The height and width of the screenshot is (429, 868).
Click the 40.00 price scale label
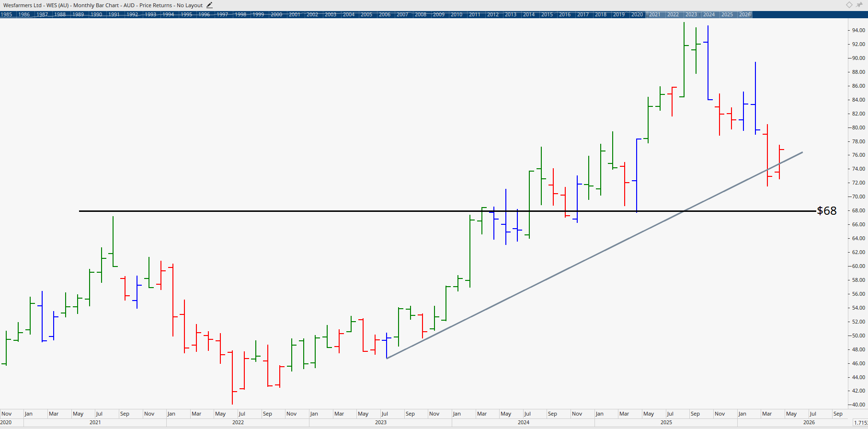tap(858, 405)
